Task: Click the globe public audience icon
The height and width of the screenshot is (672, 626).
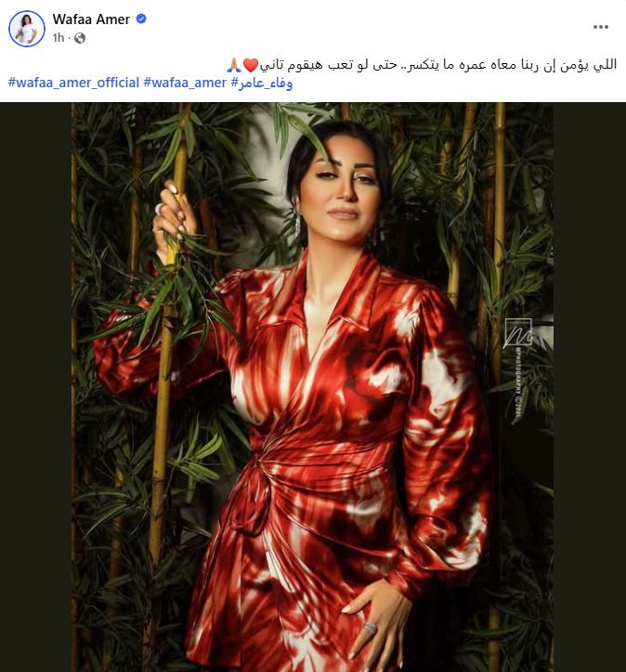Action: tap(80, 38)
